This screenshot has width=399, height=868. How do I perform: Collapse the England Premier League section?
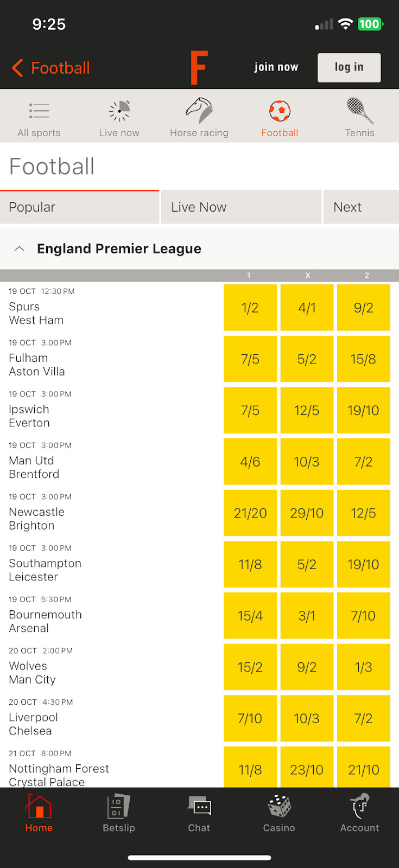20,248
